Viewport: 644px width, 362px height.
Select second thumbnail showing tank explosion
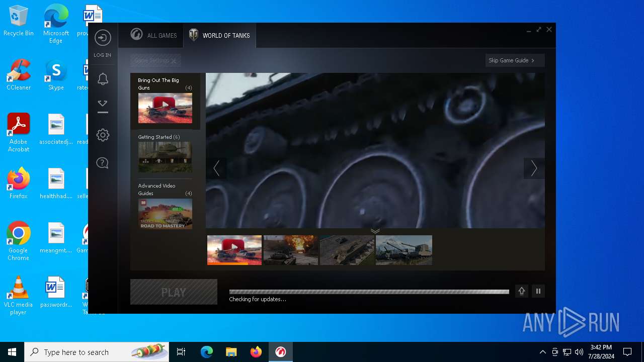coord(291,250)
